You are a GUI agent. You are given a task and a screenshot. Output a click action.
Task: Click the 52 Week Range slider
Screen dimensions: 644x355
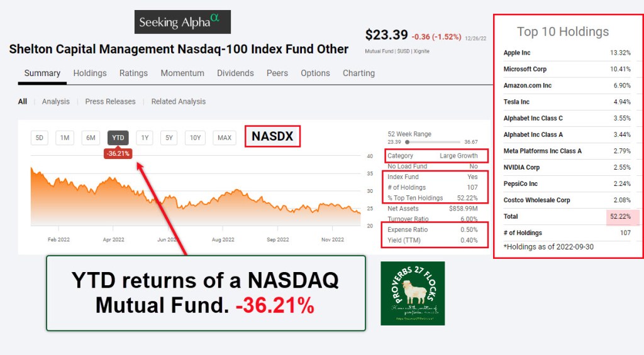[433, 142]
